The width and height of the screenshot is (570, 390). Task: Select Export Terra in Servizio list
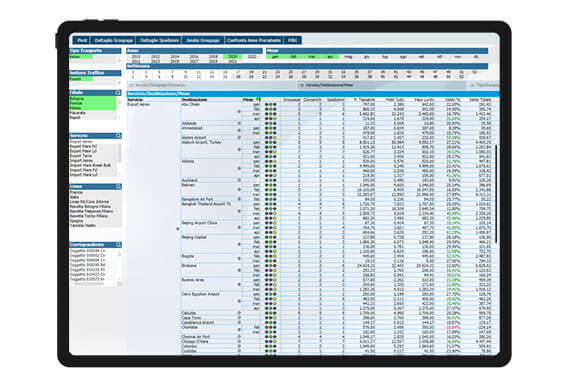pyautogui.click(x=93, y=156)
